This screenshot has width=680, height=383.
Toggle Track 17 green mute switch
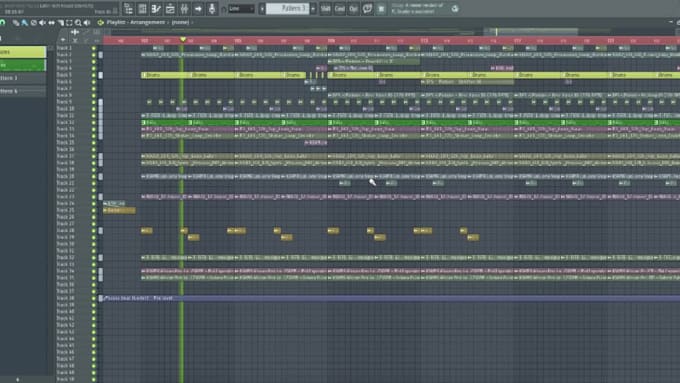pyautogui.click(x=93, y=156)
